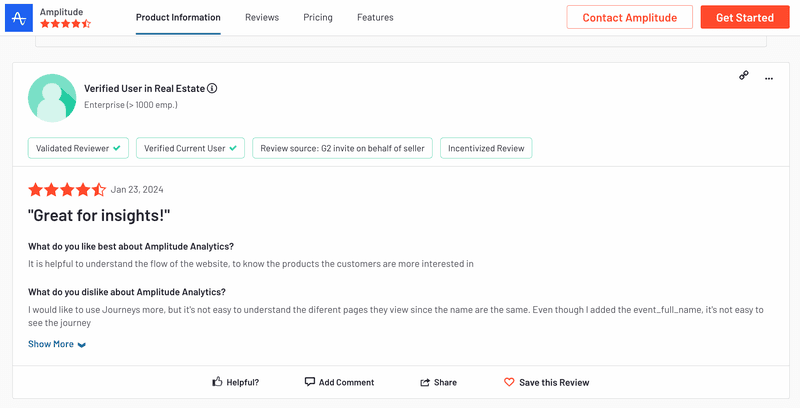The height and width of the screenshot is (408, 800).
Task: Select the Product Information tab
Action: [178, 17]
